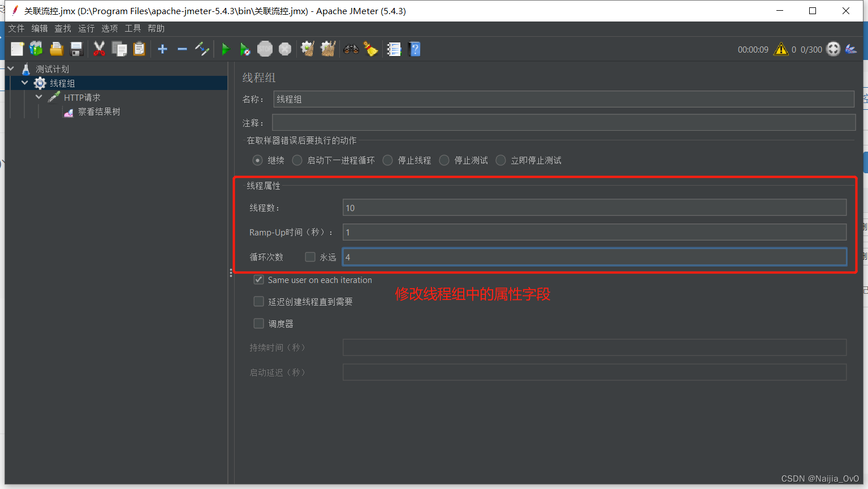The width and height of the screenshot is (868, 489).
Task: Click the 0/300 thread count text
Action: click(x=811, y=50)
